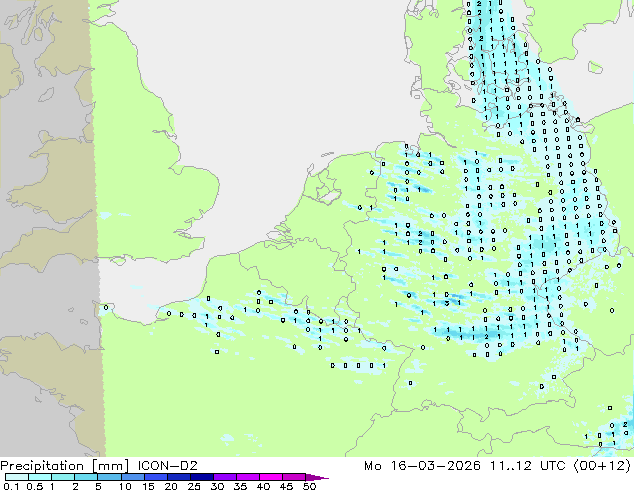Click the 20–25 mm dark blue legend swatch

[x=179, y=477]
